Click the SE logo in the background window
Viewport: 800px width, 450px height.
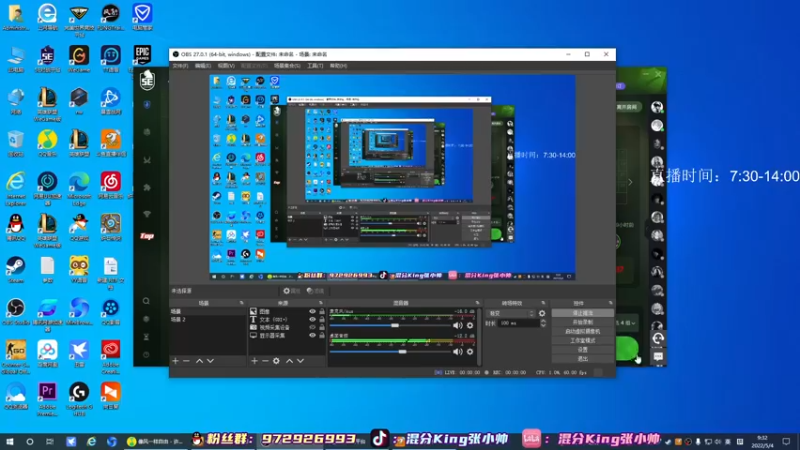pos(147,80)
